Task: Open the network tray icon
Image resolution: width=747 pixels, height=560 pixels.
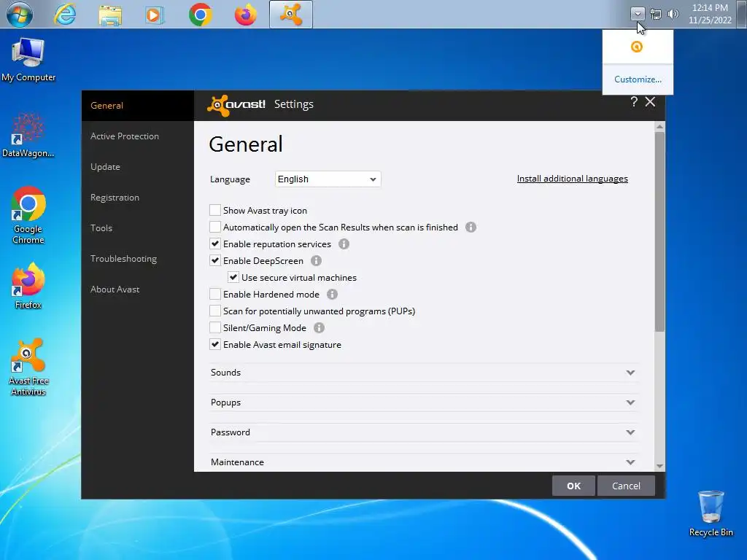Action: [x=656, y=14]
